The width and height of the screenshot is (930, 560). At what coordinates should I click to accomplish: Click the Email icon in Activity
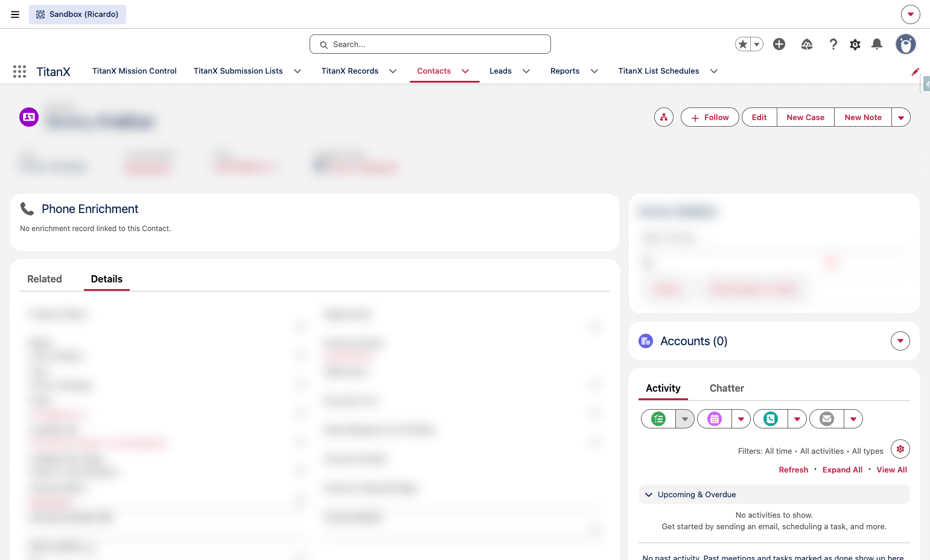tap(827, 419)
